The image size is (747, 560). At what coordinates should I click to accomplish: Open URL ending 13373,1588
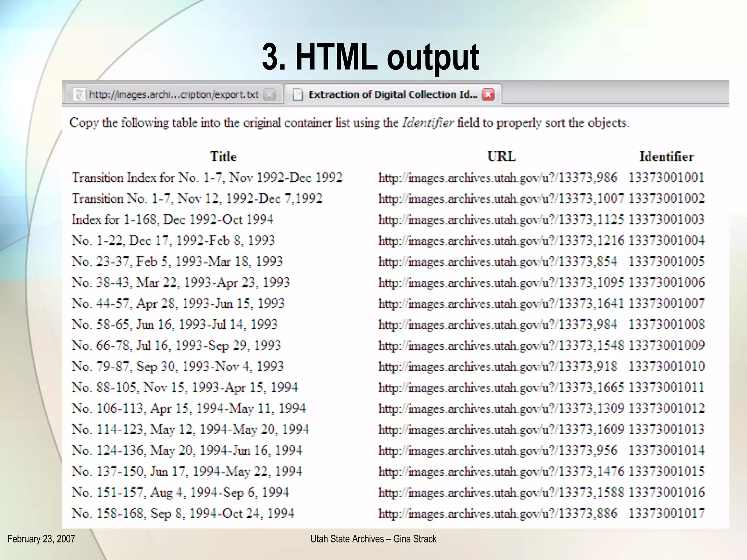pos(501,493)
